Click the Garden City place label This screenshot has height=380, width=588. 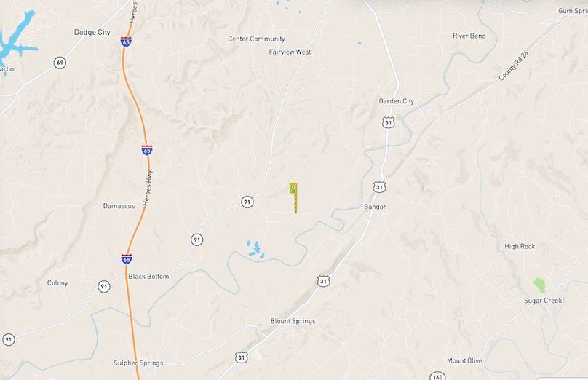[x=396, y=101]
